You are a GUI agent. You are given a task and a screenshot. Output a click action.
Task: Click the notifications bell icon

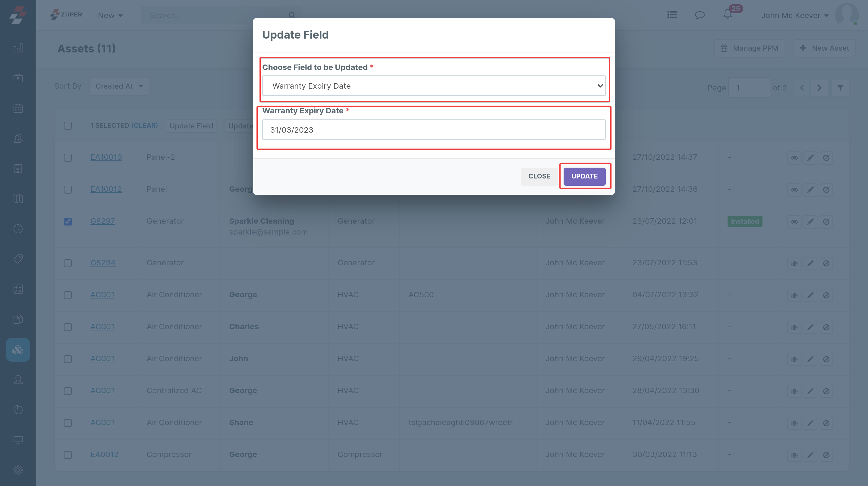tap(727, 15)
